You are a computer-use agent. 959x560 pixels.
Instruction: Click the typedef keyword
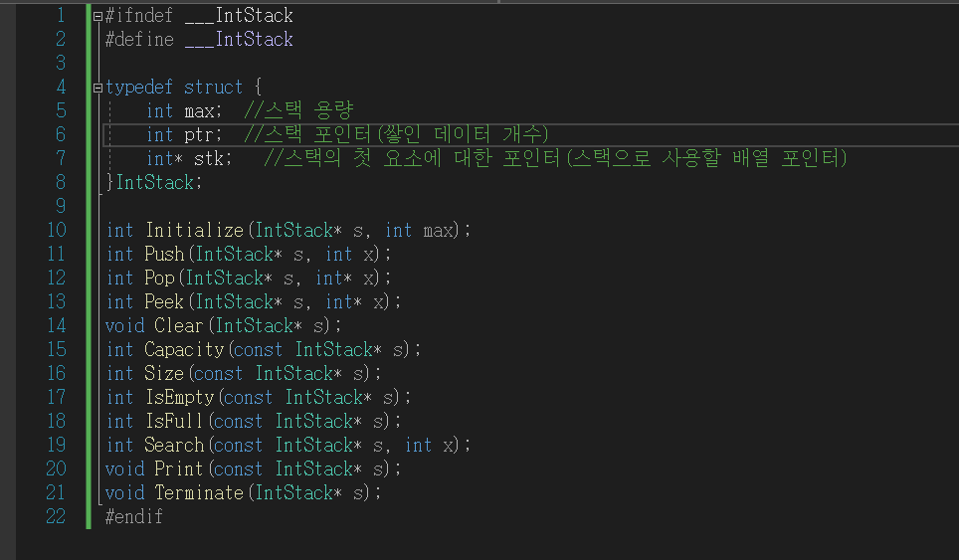pyautogui.click(x=139, y=88)
